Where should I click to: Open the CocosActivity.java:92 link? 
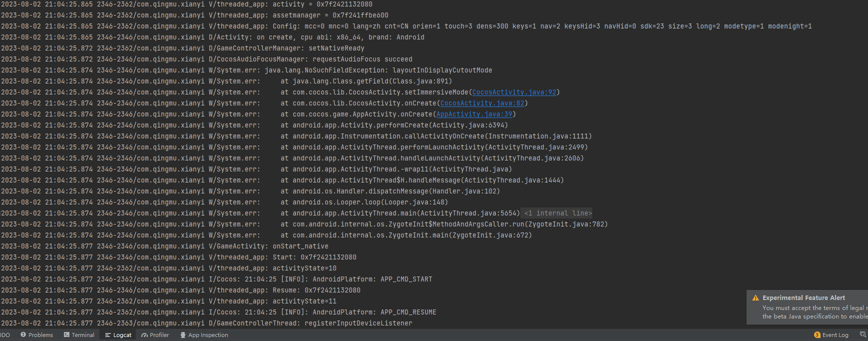pos(514,92)
